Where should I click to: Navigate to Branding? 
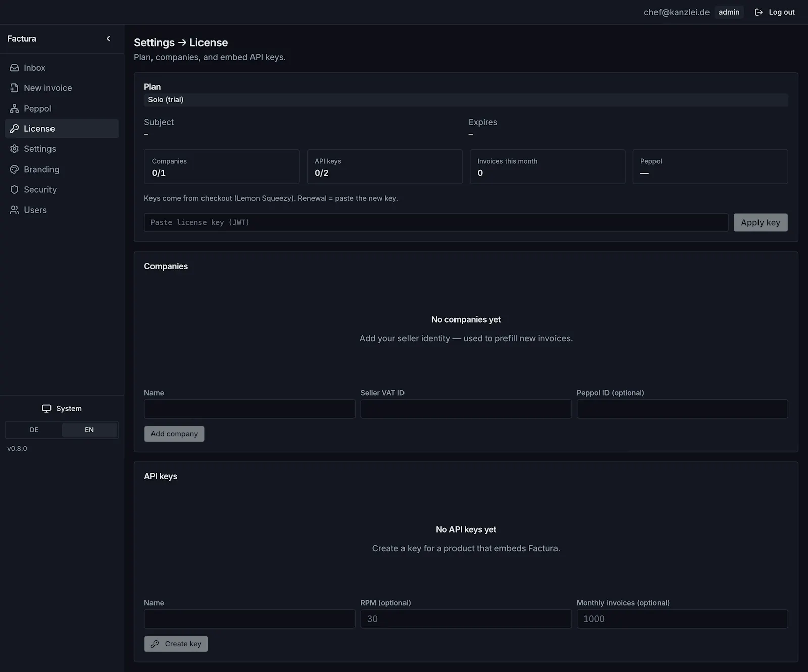[62, 169]
